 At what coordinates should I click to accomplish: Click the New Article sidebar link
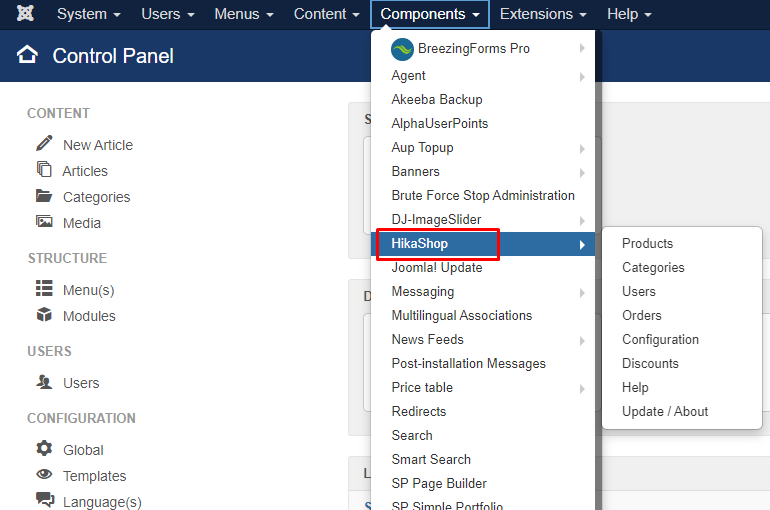(98, 145)
